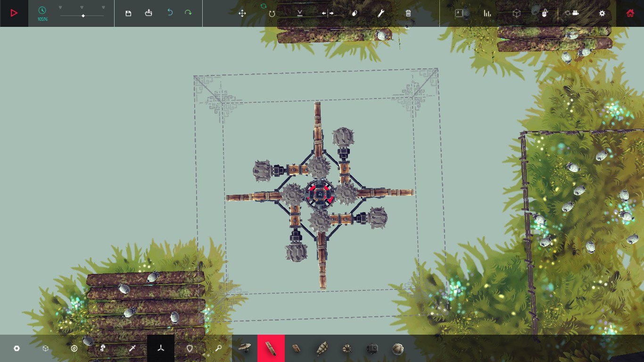Open the load machine tray icon
644x362 pixels.
coord(149,13)
